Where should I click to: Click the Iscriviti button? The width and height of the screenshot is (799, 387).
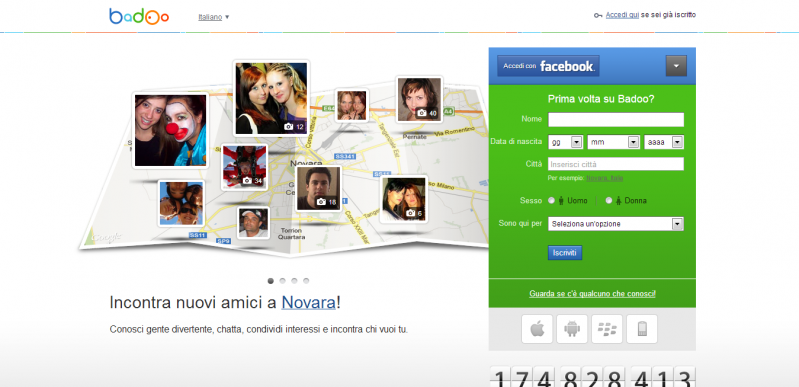tap(565, 253)
